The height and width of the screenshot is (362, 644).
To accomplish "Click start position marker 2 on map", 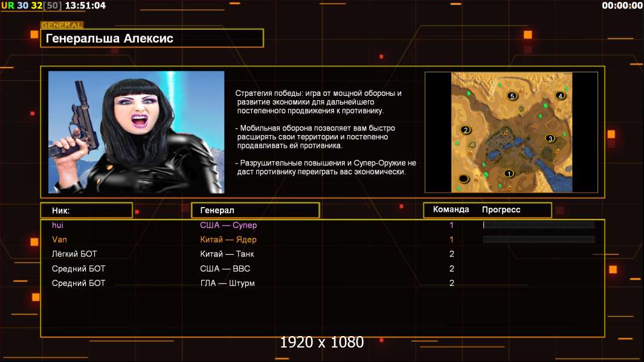I will (465, 130).
